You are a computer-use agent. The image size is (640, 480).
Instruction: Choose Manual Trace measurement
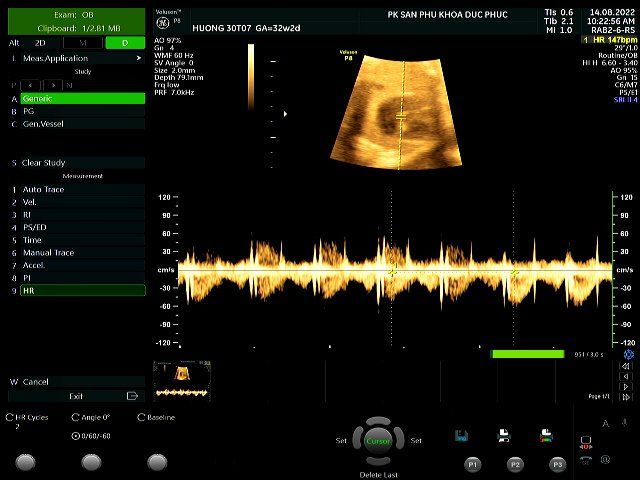pos(83,253)
